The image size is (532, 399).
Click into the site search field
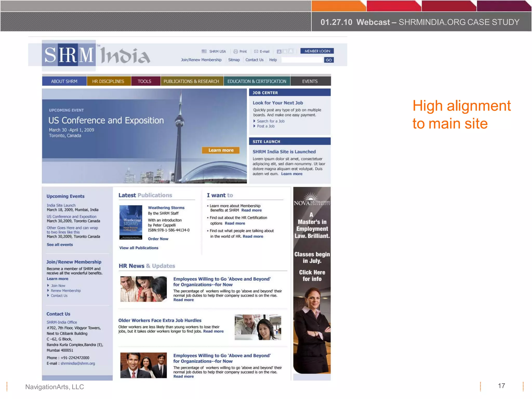302,60
